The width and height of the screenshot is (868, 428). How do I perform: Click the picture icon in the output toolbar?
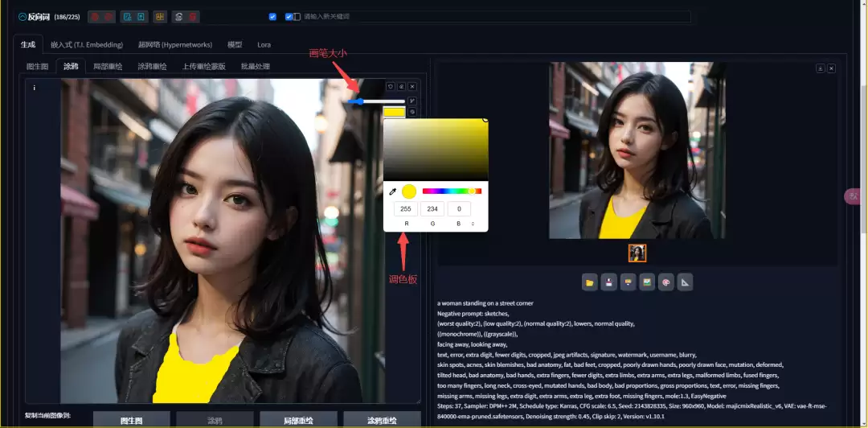click(647, 282)
